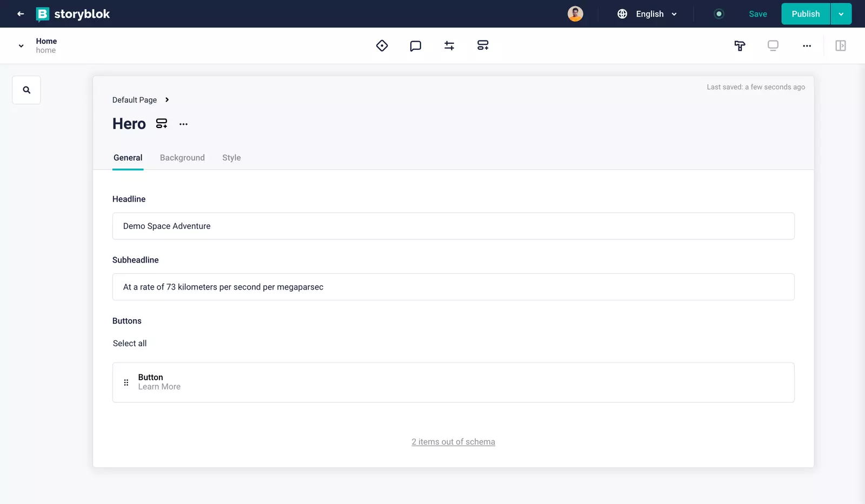Toggle the status indicator circle
Image resolution: width=865 pixels, height=504 pixels.
[718, 14]
